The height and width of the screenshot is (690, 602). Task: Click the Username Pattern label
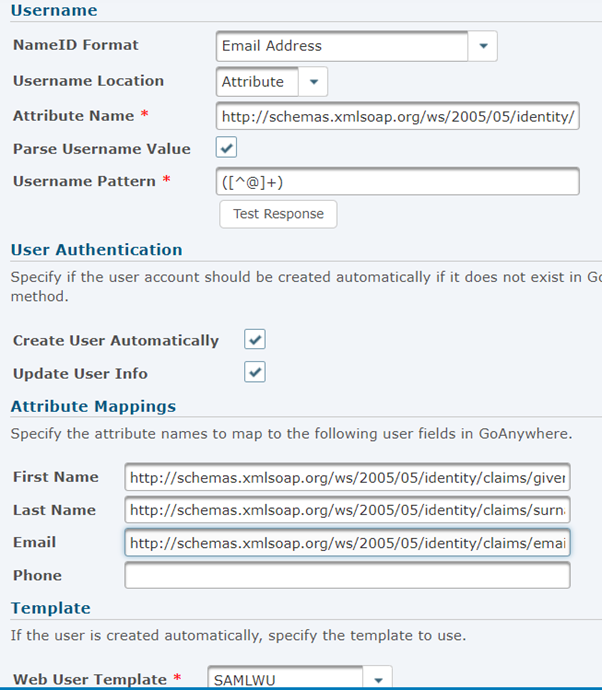84,181
